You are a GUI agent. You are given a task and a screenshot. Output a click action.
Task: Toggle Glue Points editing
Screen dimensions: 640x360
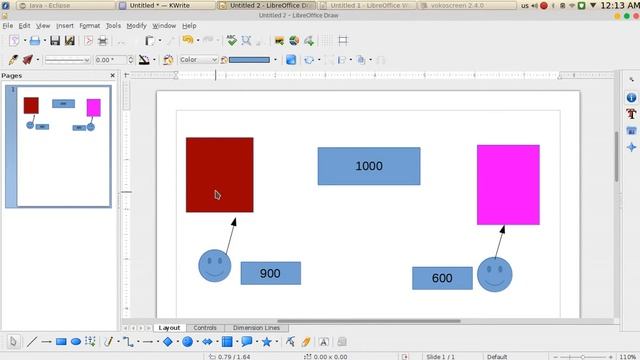point(306,342)
